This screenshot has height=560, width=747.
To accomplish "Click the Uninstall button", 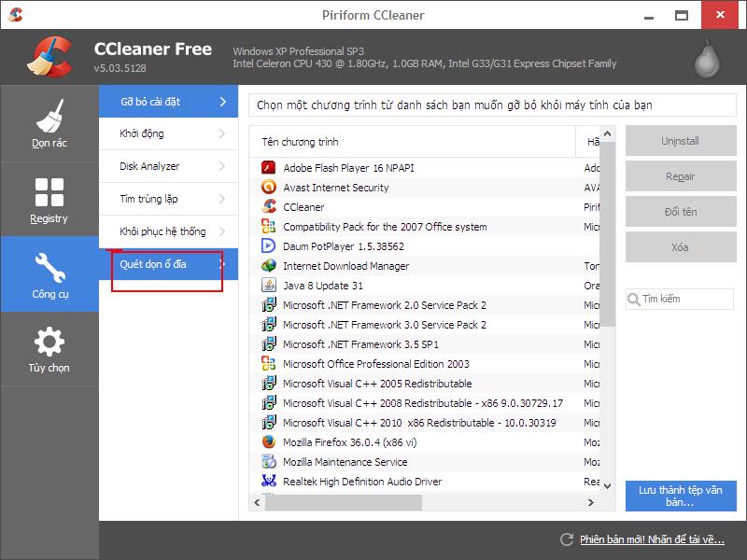I will point(681,141).
